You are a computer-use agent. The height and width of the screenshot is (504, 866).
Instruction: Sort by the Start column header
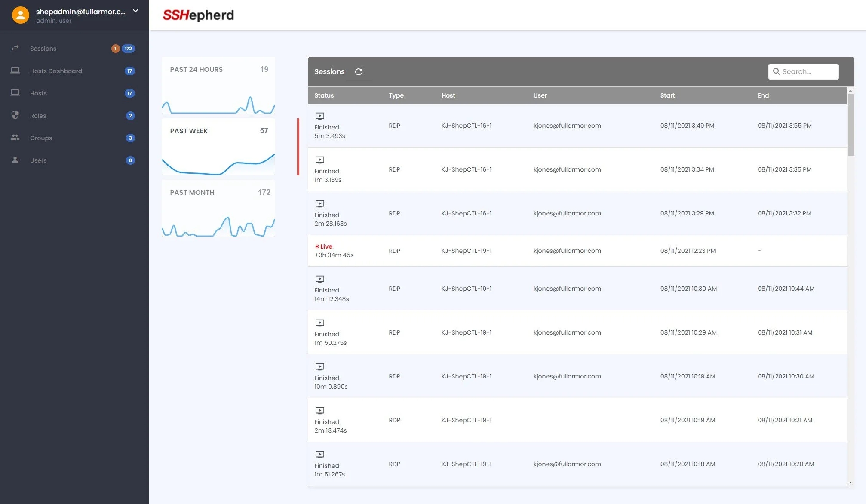tap(667, 95)
